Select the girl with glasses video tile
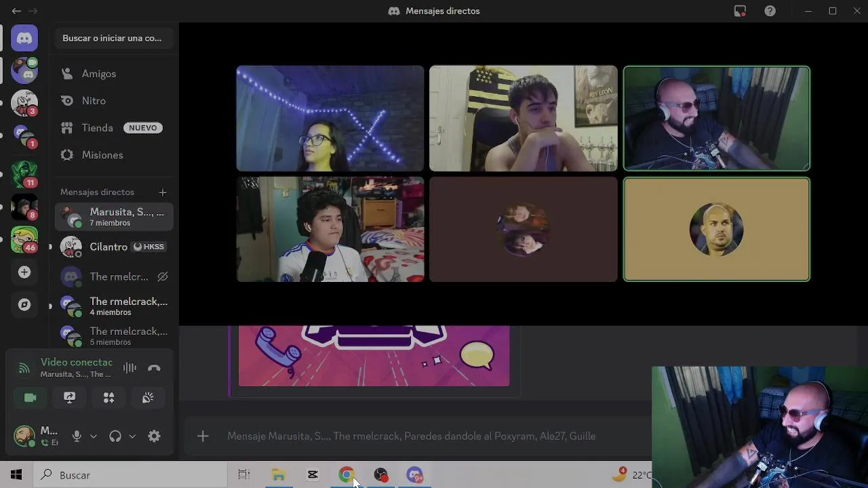868x488 pixels. [330, 118]
